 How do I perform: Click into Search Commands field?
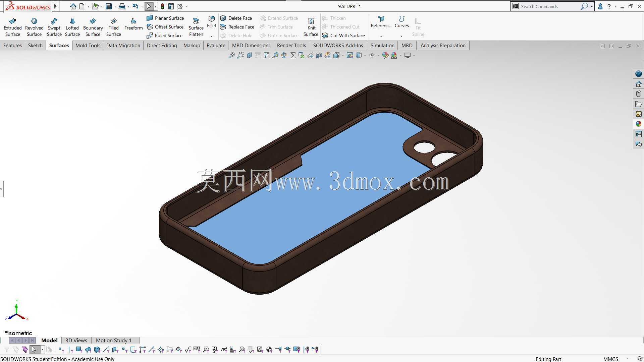(550, 6)
